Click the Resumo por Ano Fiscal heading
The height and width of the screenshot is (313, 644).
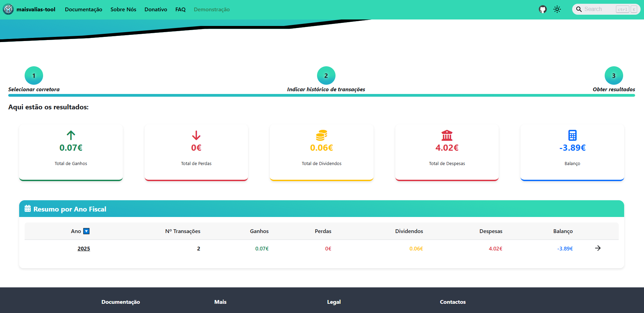(70, 209)
